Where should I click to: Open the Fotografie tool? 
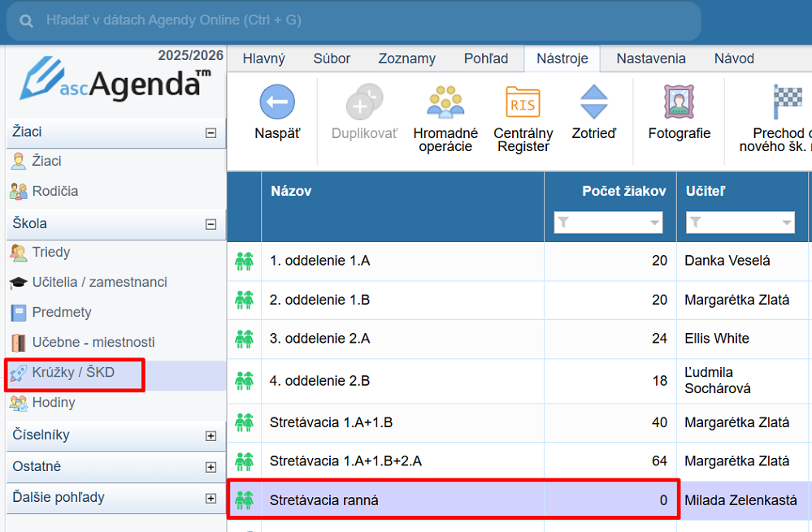click(679, 102)
